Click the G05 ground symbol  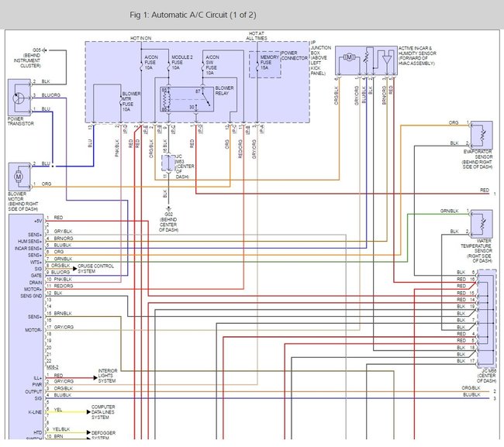(44, 50)
